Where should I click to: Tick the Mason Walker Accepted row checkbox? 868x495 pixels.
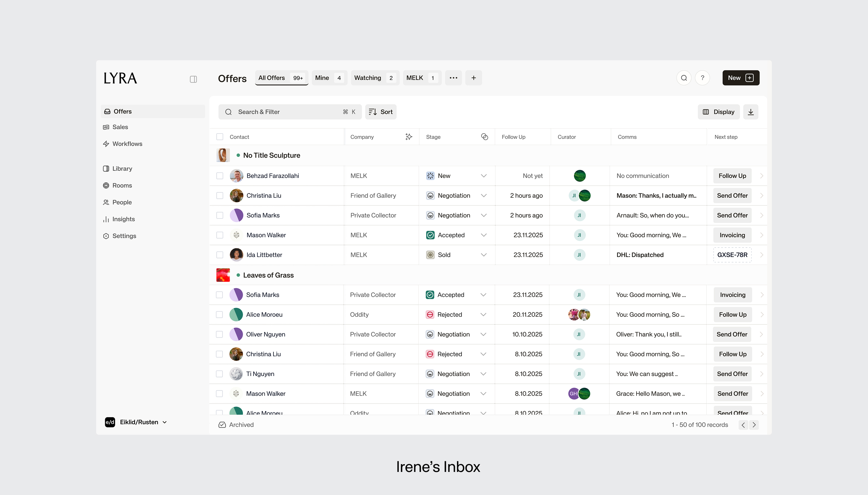coord(220,235)
